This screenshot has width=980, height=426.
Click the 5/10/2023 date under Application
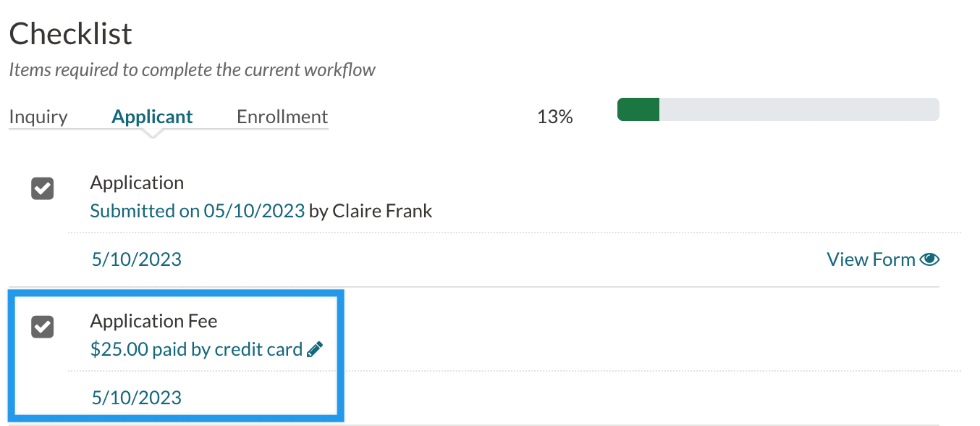[x=137, y=259]
